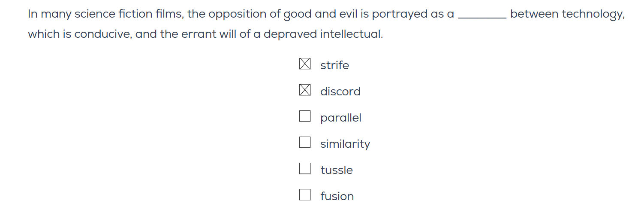The image size is (644, 201).
Task: Choose the 'parallel' option text
Action: click(x=340, y=118)
